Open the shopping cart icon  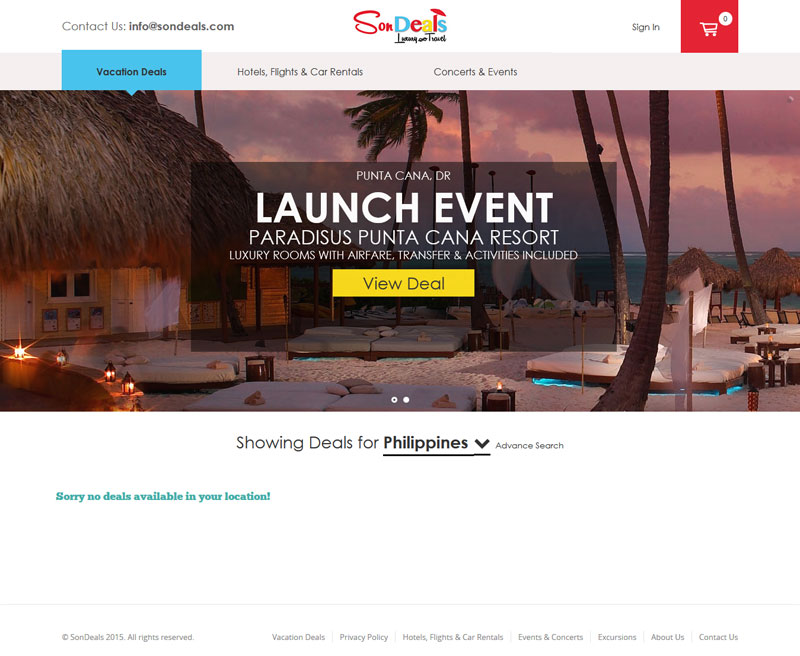[708, 29]
